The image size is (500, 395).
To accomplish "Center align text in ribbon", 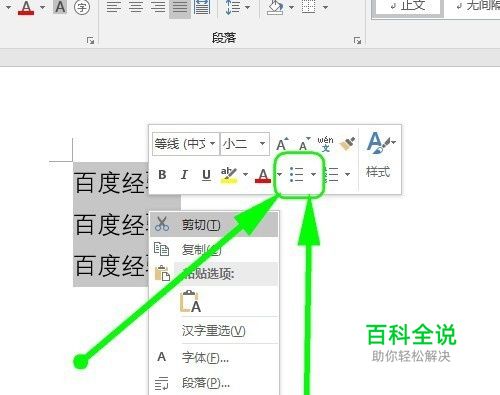I will 136,7.
